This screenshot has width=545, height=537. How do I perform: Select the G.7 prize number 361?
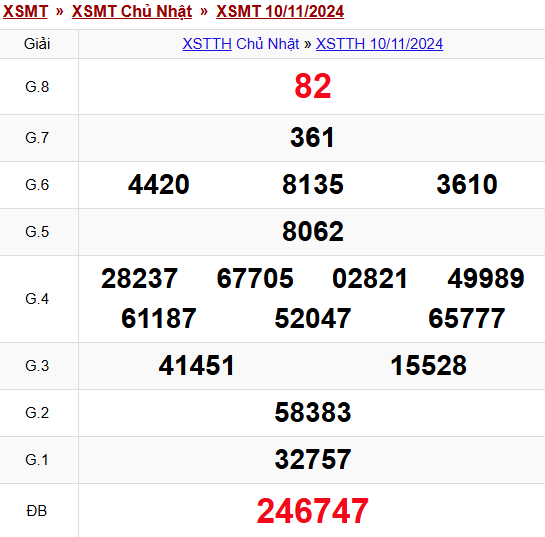312,138
